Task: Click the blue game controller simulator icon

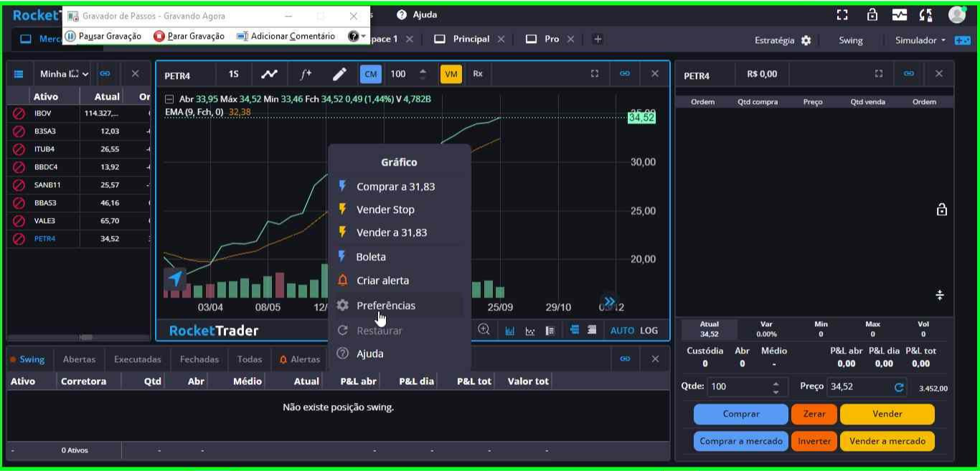Action: click(962, 40)
